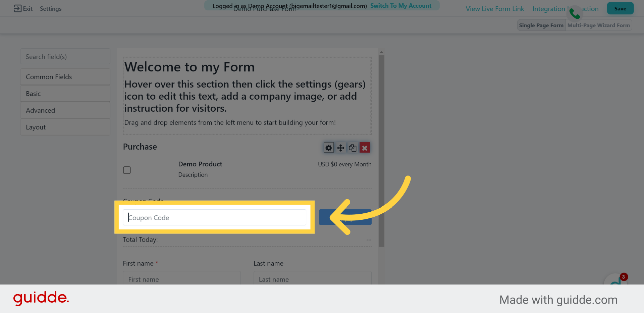The image size is (644, 313).
Task: Expand the Layout fields section
Action: coord(65,127)
